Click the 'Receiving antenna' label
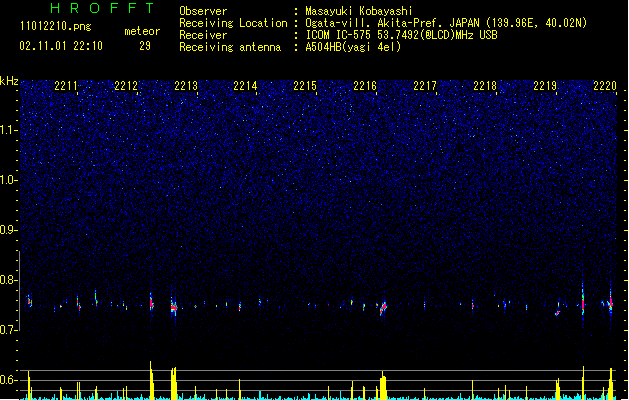 (230, 47)
